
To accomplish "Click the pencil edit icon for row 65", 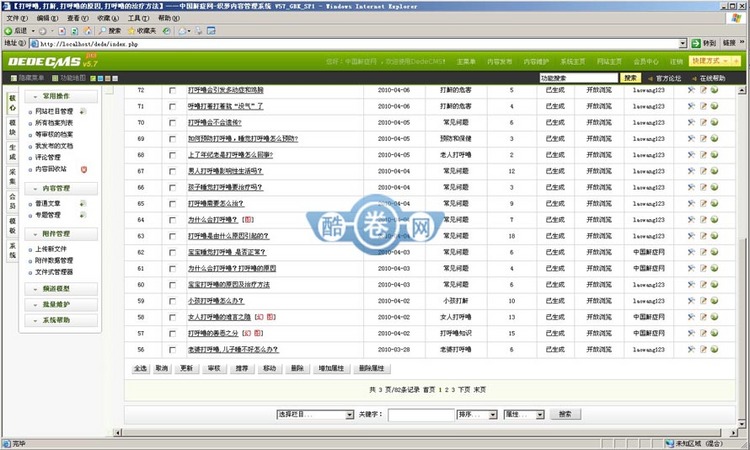I will tap(703, 203).
